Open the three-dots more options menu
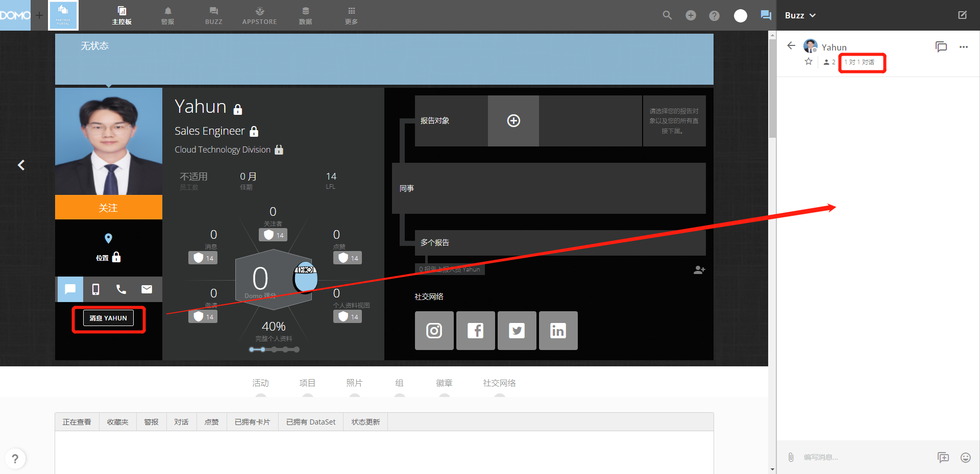The width and height of the screenshot is (980, 474). tap(963, 47)
